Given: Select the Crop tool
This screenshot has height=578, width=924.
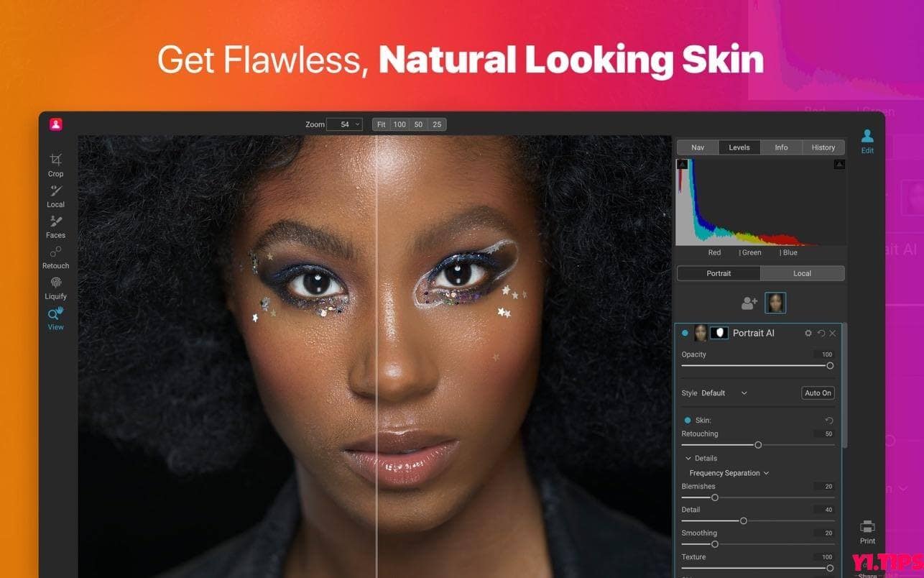Looking at the screenshot, I should pyautogui.click(x=55, y=164).
